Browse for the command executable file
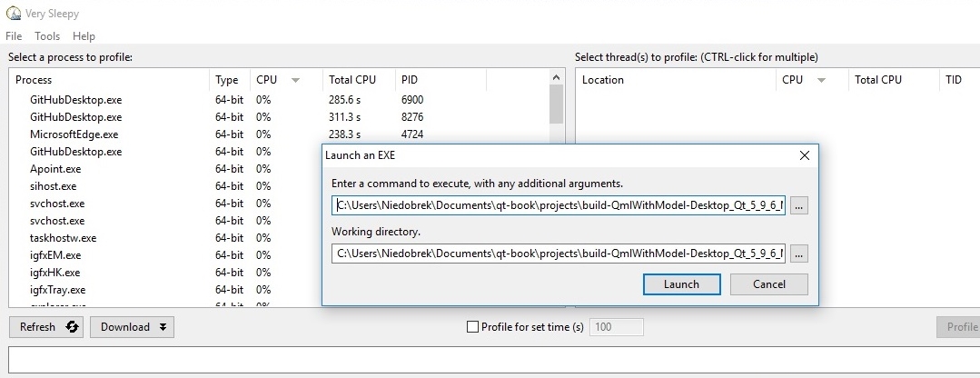Screen dimensions: 980x378 [798, 206]
